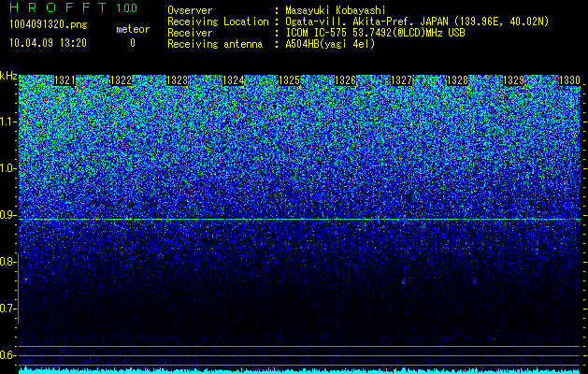
Task: Click the 1327 time marker
Action: (x=401, y=80)
